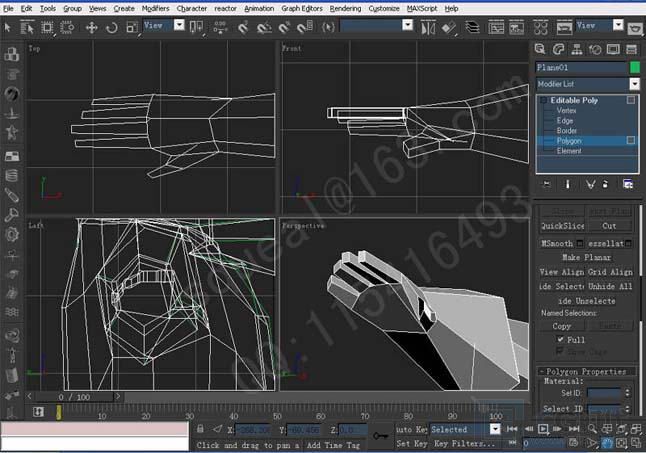This screenshot has width=646, height=453.
Task: Open the Named Selection Sets dropdown
Action: click(x=407, y=25)
